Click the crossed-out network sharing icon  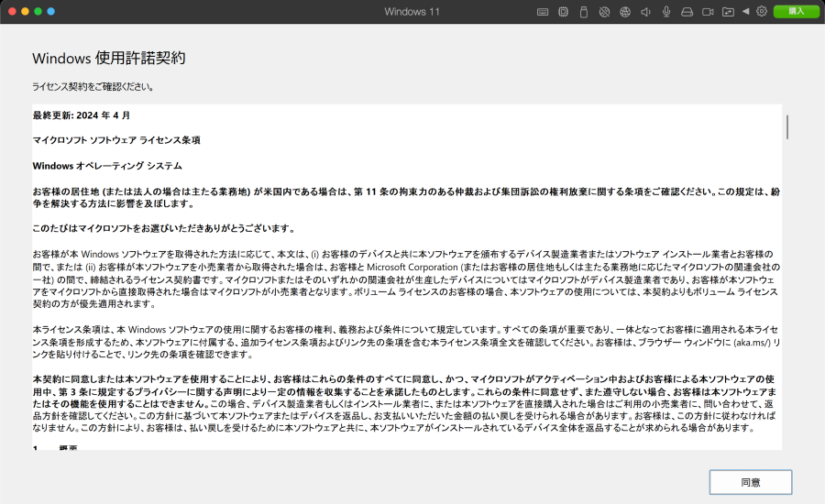point(604,12)
